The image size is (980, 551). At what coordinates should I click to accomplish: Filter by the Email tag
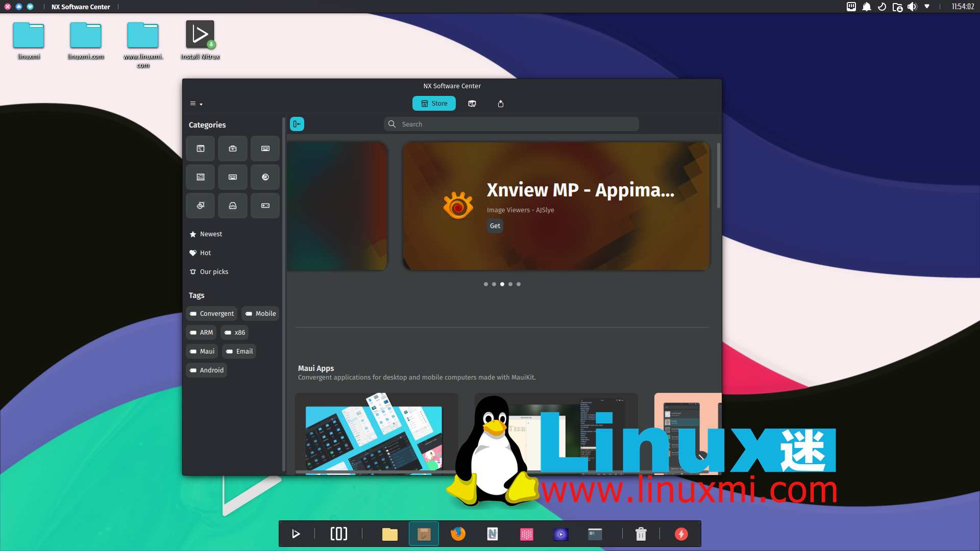pyautogui.click(x=239, y=352)
